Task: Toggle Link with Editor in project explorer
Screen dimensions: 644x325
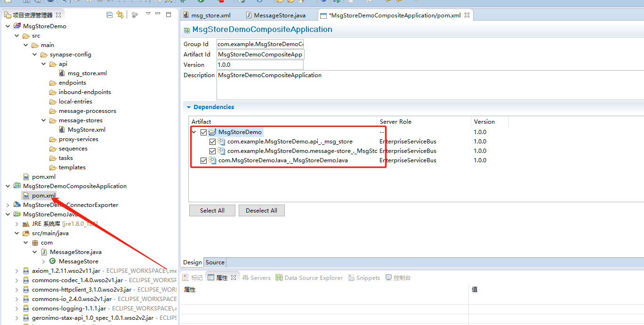Action: [120, 15]
